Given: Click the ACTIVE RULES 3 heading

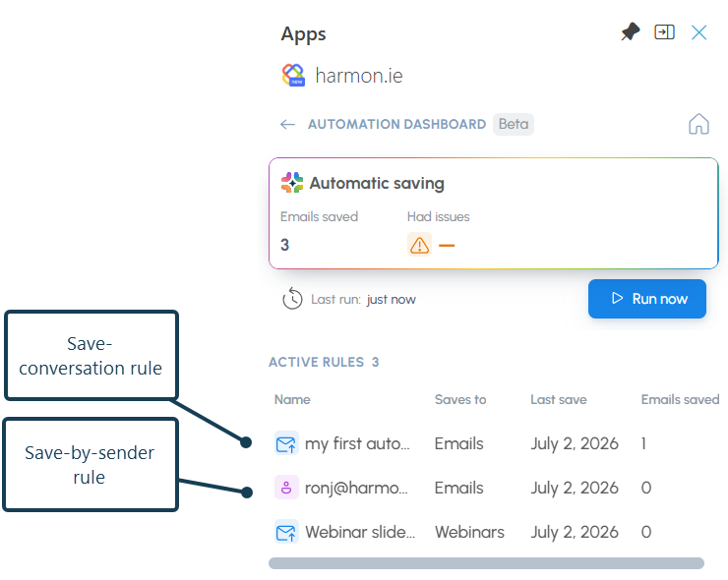Looking at the screenshot, I should click(x=324, y=362).
